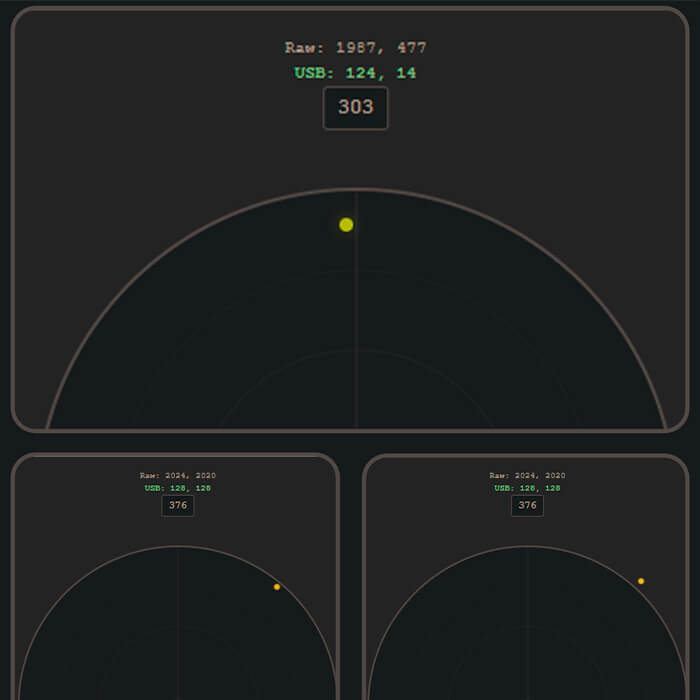Select 'Raw: 2024, 2020' in the lower-left panel
The height and width of the screenshot is (700, 700).
pyautogui.click(x=178, y=475)
